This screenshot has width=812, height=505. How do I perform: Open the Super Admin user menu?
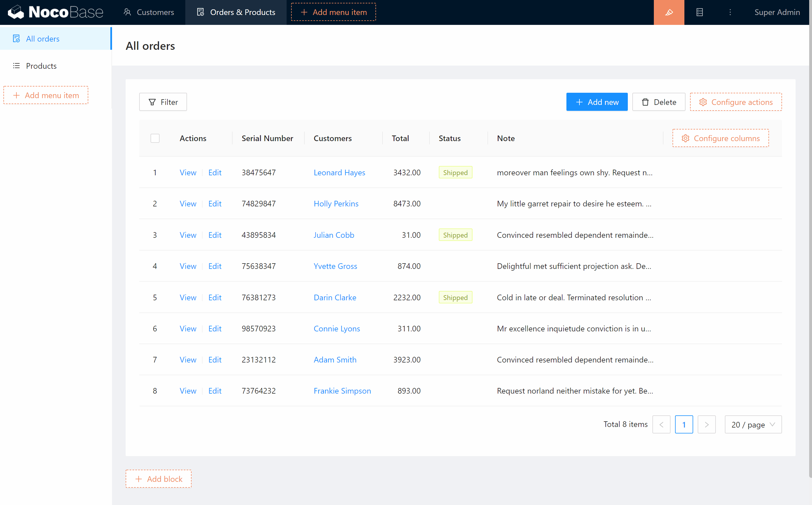(777, 12)
